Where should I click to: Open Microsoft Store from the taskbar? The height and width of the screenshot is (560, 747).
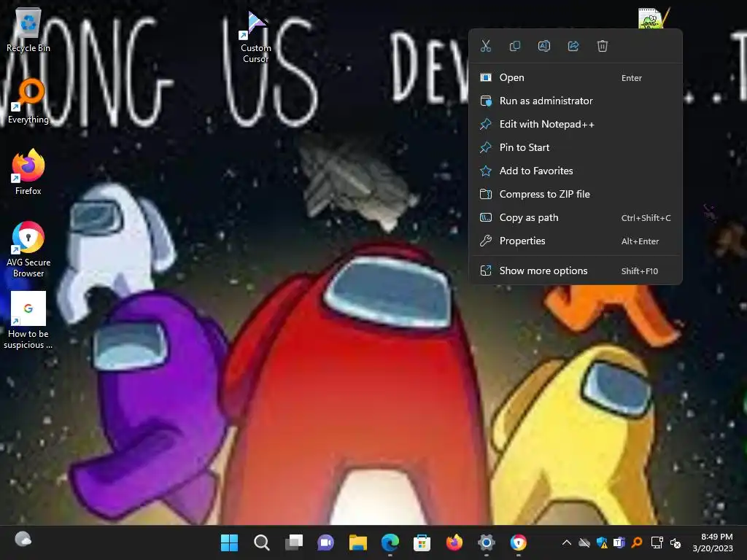point(422,542)
